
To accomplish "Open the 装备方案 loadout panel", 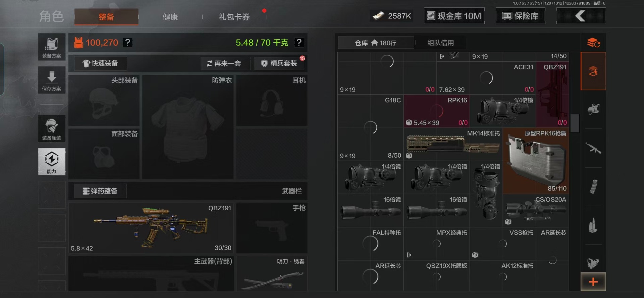I will 52,47.
